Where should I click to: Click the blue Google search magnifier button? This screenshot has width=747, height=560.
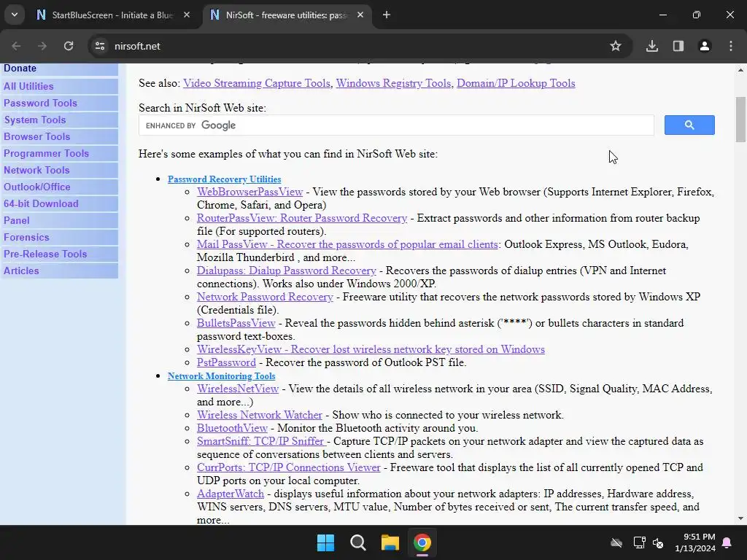[689, 125]
